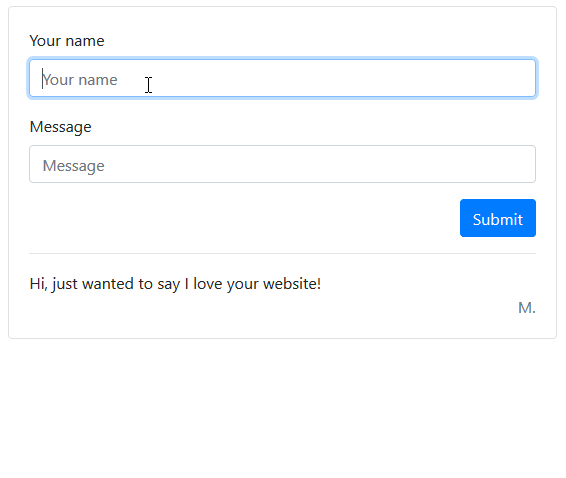The width and height of the screenshot is (566, 478).
Task: Click the "Message" label above the field
Action: (x=60, y=127)
